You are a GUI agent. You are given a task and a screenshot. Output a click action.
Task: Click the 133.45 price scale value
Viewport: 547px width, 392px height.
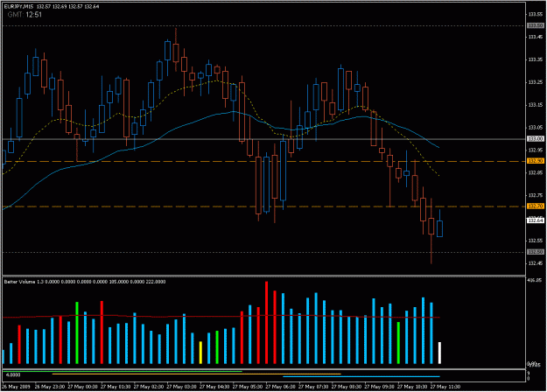(536, 37)
